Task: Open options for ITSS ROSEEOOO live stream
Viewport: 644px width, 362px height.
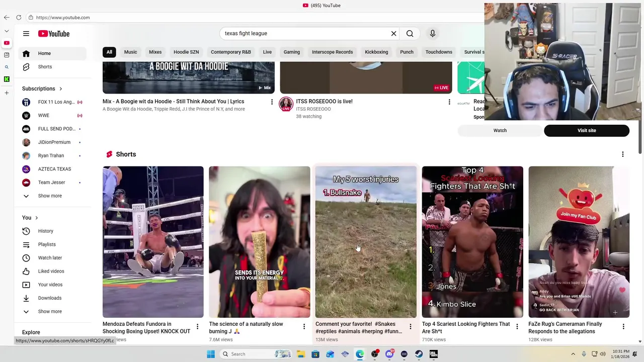Action: tap(449, 102)
